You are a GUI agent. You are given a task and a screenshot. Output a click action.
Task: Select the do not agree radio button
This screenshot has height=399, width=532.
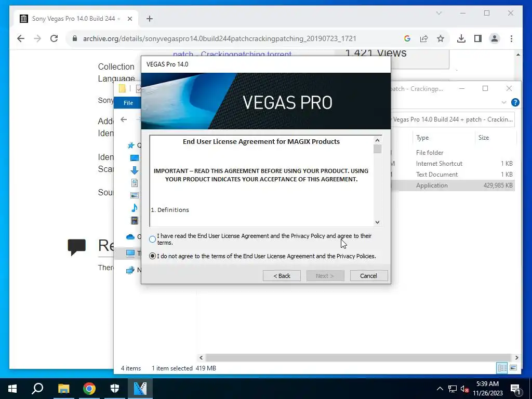[152, 256]
